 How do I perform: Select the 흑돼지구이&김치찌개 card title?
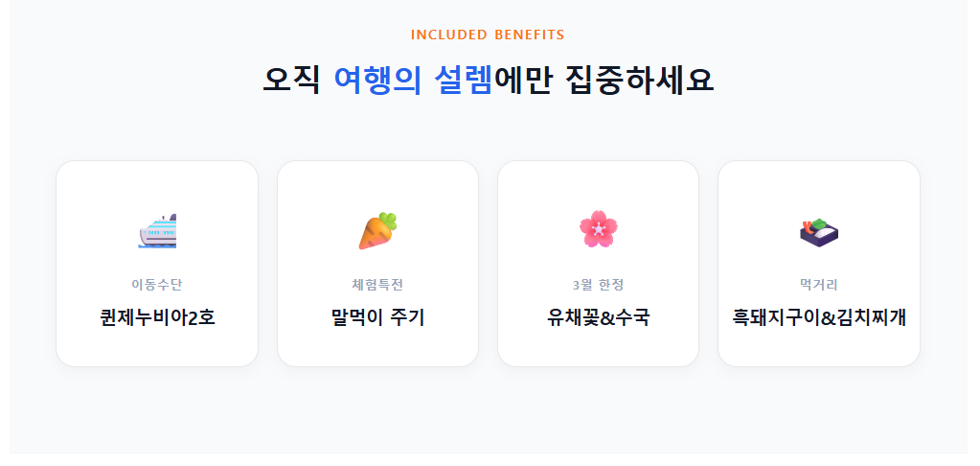click(819, 317)
